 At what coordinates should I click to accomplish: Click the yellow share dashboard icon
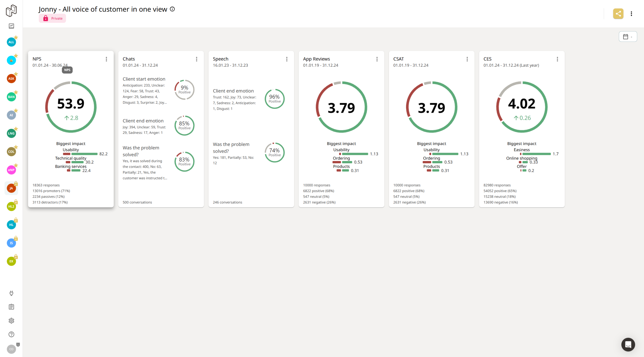tap(618, 14)
